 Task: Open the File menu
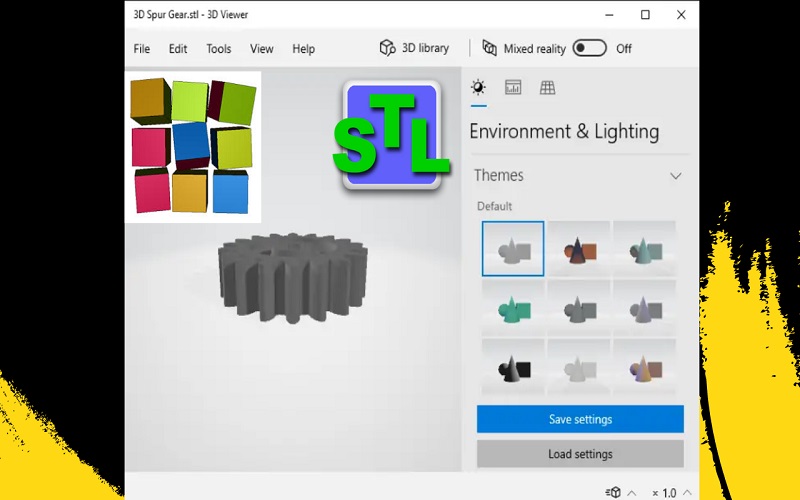[x=141, y=49]
